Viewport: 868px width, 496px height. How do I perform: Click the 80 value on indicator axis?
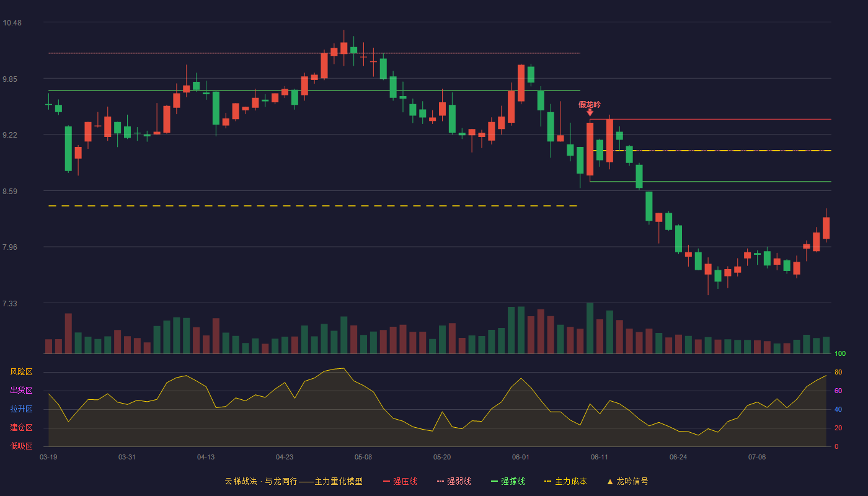(838, 372)
